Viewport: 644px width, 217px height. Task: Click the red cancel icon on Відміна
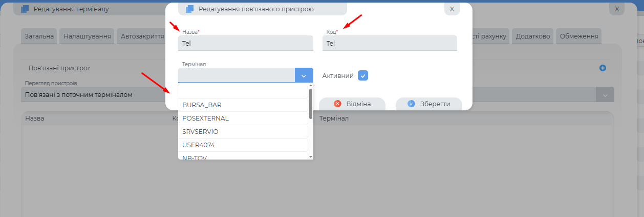(337, 104)
